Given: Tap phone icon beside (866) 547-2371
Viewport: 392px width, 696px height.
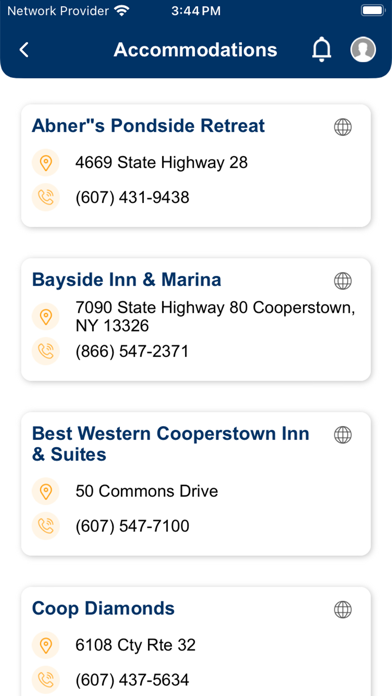Looking at the screenshot, I should click(x=46, y=351).
